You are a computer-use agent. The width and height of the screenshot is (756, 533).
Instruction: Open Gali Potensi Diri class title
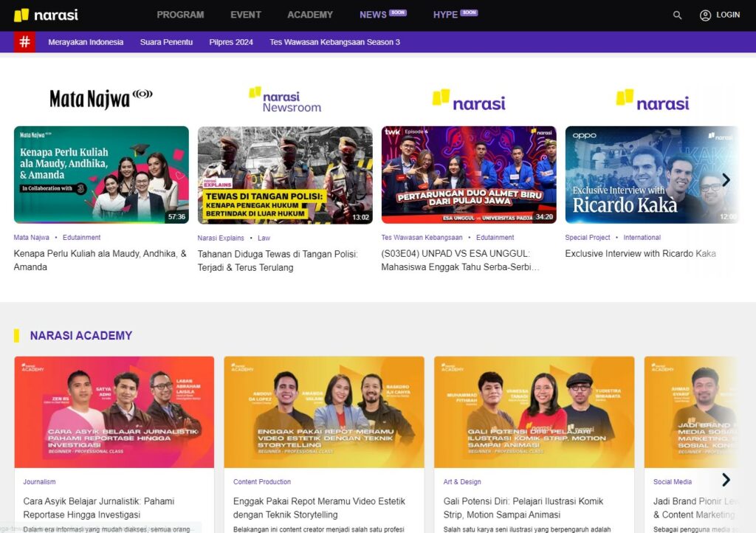[523, 508]
